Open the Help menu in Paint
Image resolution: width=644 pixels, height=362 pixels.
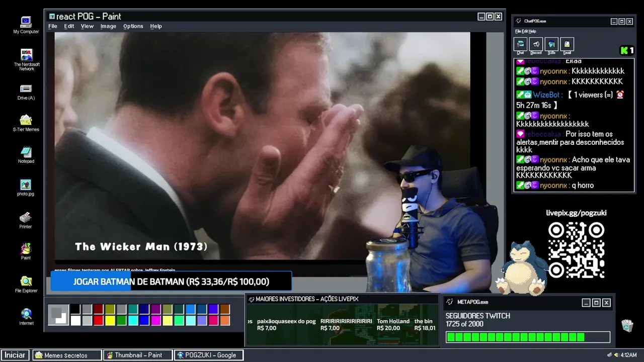(156, 26)
